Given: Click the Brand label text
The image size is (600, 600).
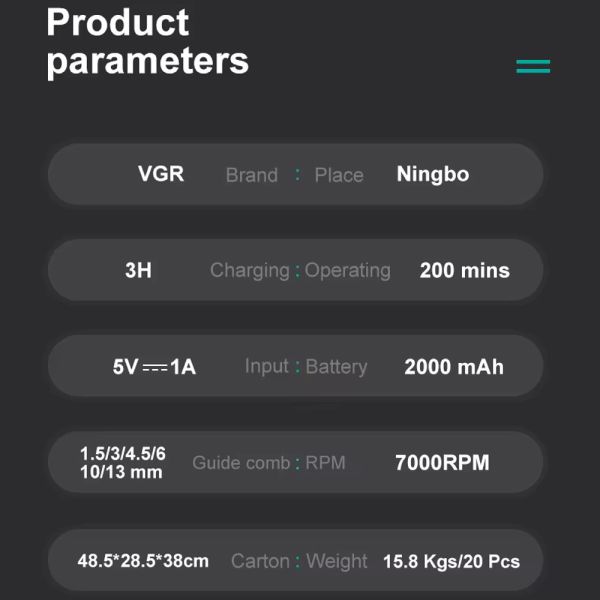Looking at the screenshot, I should point(252,175).
